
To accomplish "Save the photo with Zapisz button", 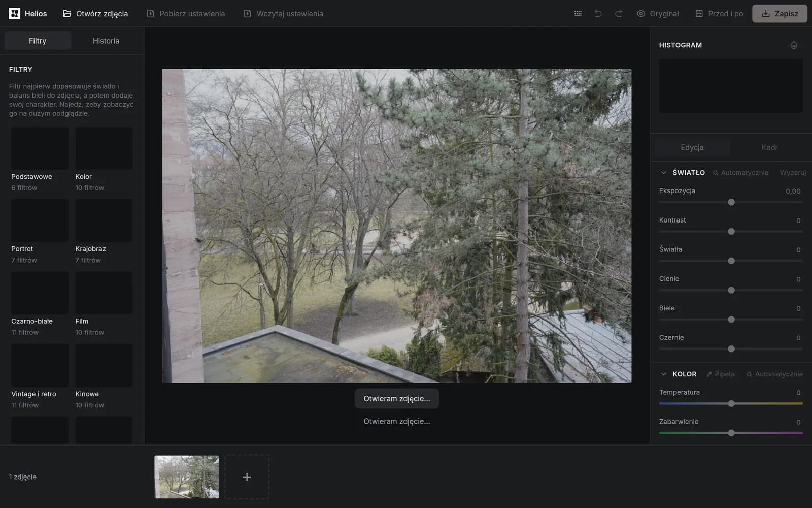I will [x=780, y=14].
